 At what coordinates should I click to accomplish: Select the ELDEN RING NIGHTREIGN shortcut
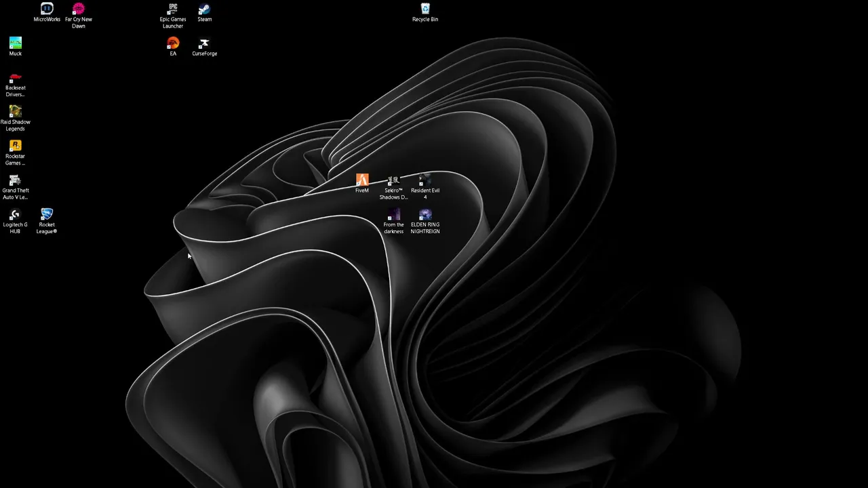(x=425, y=222)
